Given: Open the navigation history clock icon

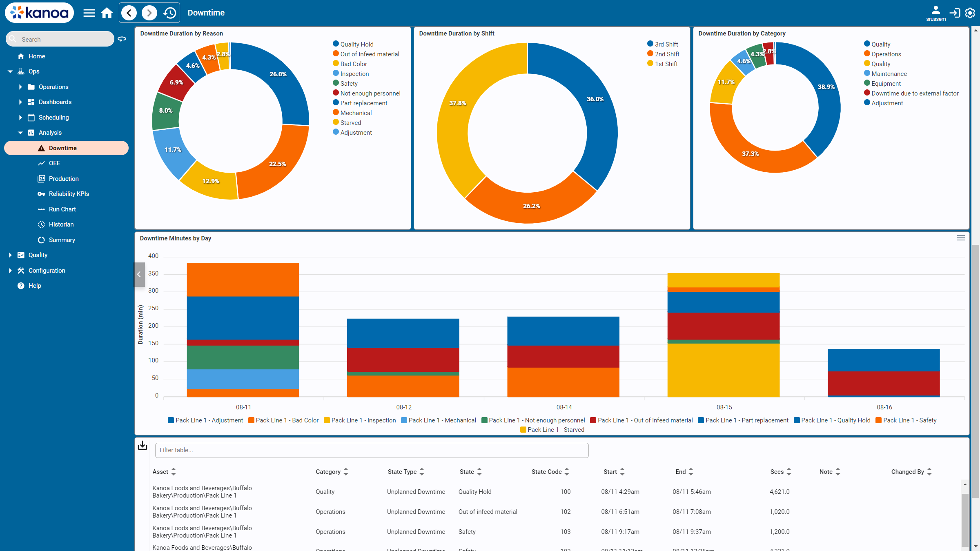Looking at the screenshot, I should pos(169,13).
